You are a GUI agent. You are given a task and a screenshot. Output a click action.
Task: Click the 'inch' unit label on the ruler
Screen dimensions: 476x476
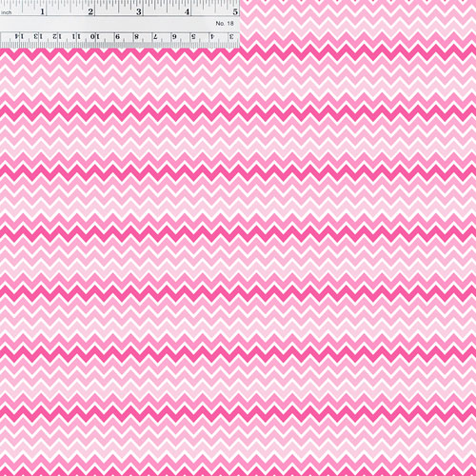pos(7,12)
